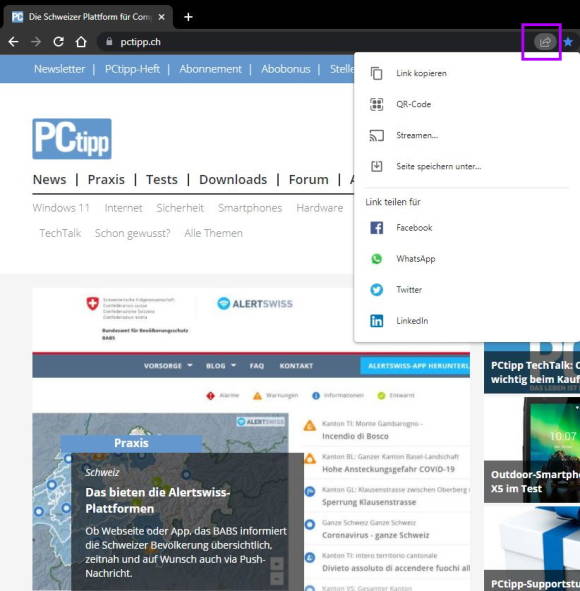Choose 'QR-Code' from share menu

tap(467, 104)
